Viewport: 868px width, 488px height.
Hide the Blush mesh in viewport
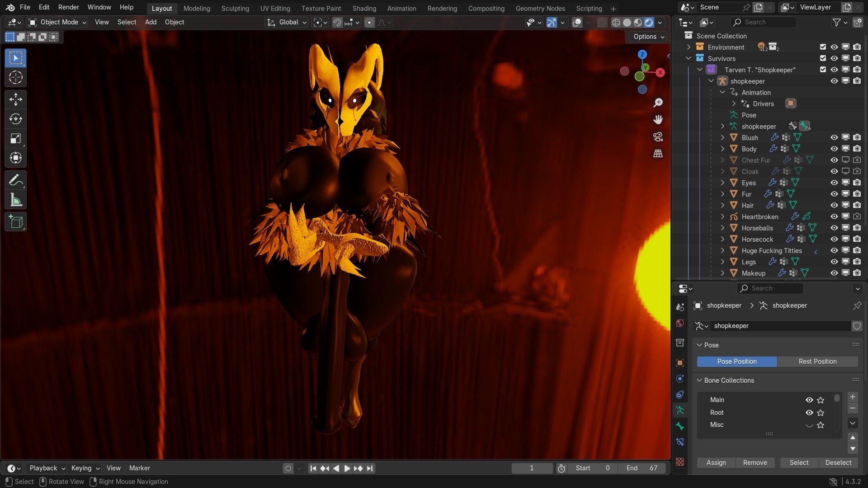pyautogui.click(x=834, y=137)
